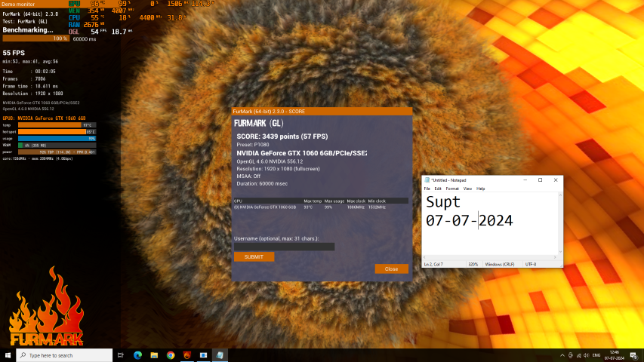Click "Preset: P1080" in score dialog
The width and height of the screenshot is (644, 362).
pos(253,145)
